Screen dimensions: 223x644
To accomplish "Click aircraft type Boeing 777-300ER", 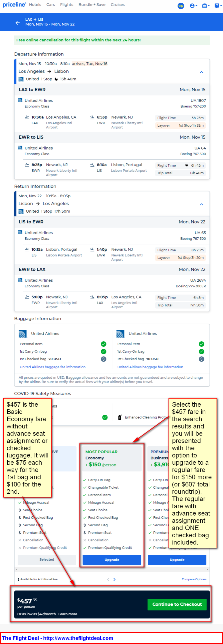I will [x=191, y=286].
